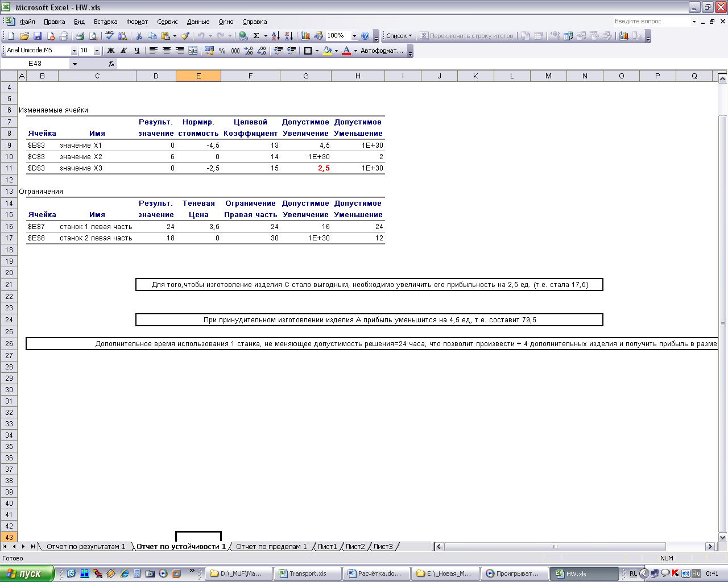This screenshot has height=582, width=728.
Task: Open the zoom percentage dropdown
Action: [354, 36]
